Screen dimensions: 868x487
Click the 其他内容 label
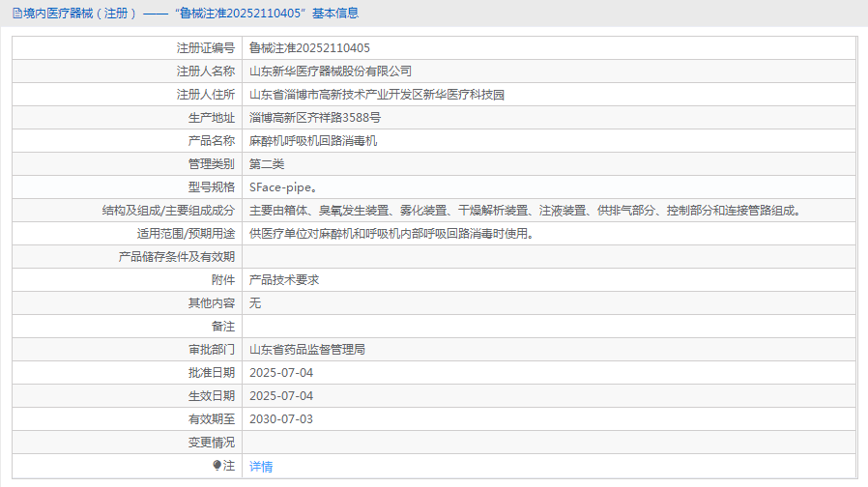[x=212, y=303]
